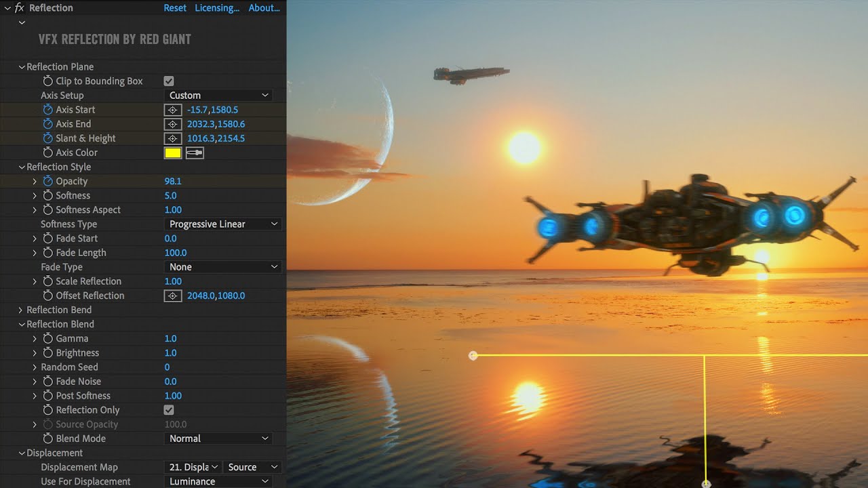Expand the Opacity property arrow
Image resolution: width=868 pixels, height=488 pixels.
pyautogui.click(x=35, y=182)
